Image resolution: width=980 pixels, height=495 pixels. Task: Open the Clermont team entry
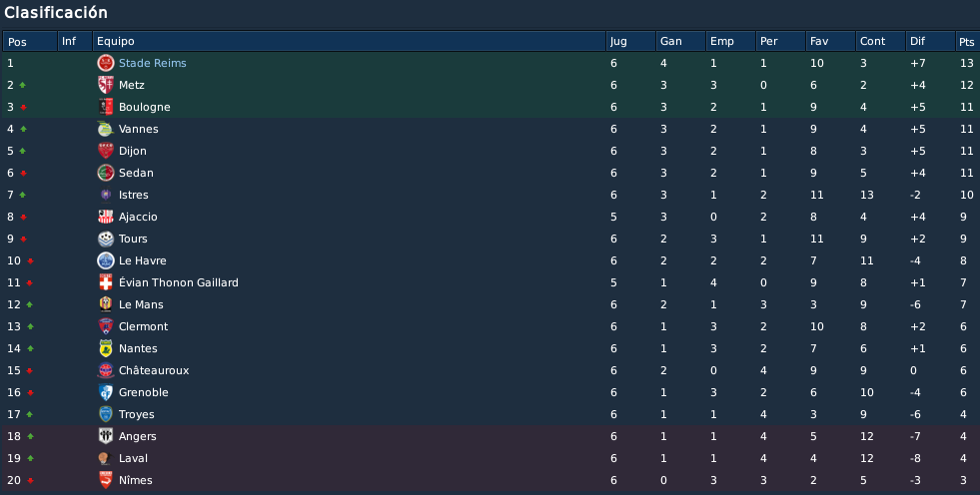[x=143, y=326]
